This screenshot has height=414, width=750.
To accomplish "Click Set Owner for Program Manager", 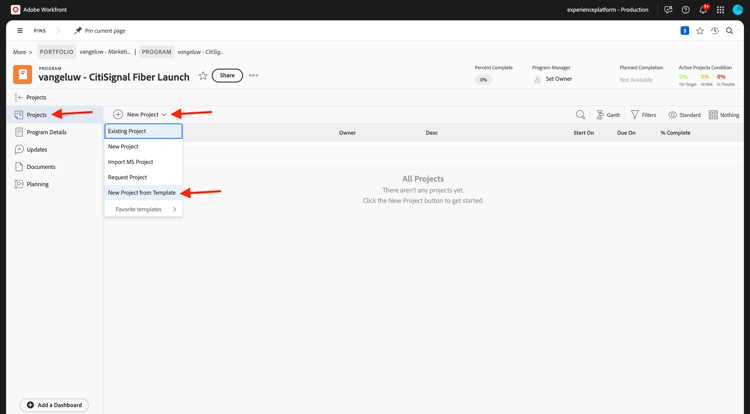I will point(559,79).
